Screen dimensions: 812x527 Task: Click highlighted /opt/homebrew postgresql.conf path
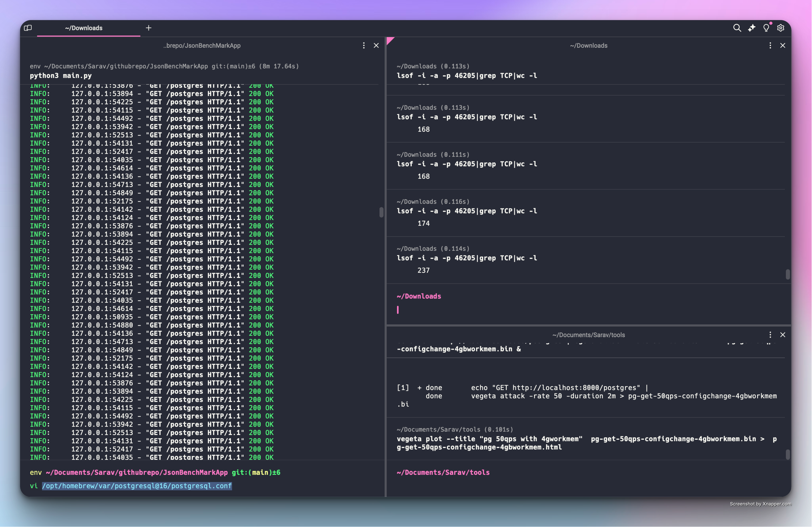[137, 486]
